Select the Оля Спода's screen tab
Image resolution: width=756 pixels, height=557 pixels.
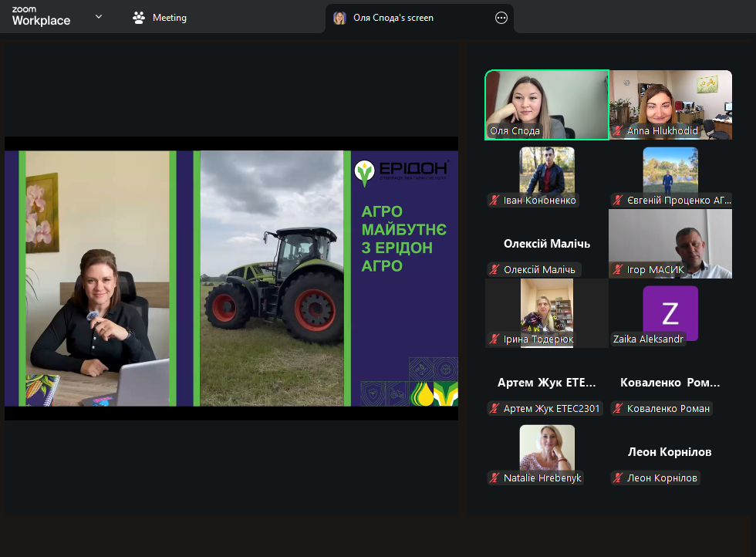coord(393,18)
